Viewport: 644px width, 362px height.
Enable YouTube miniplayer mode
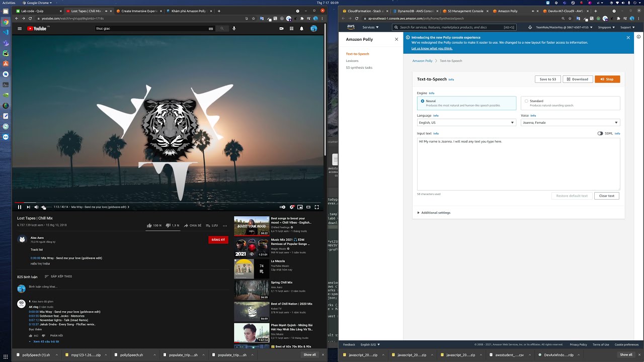(300, 207)
